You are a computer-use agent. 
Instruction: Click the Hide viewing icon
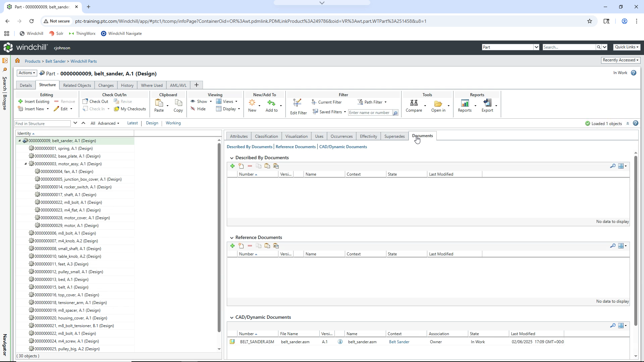[x=193, y=109]
